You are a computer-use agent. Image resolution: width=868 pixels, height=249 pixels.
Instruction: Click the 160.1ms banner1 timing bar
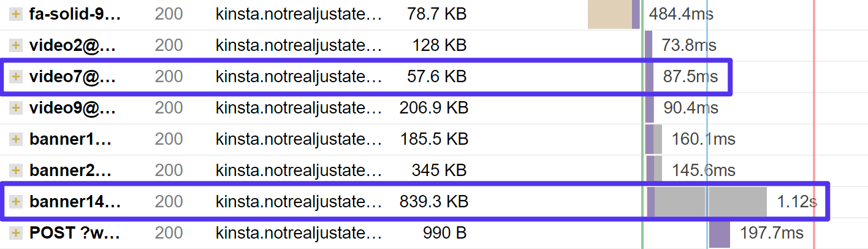[x=653, y=139]
